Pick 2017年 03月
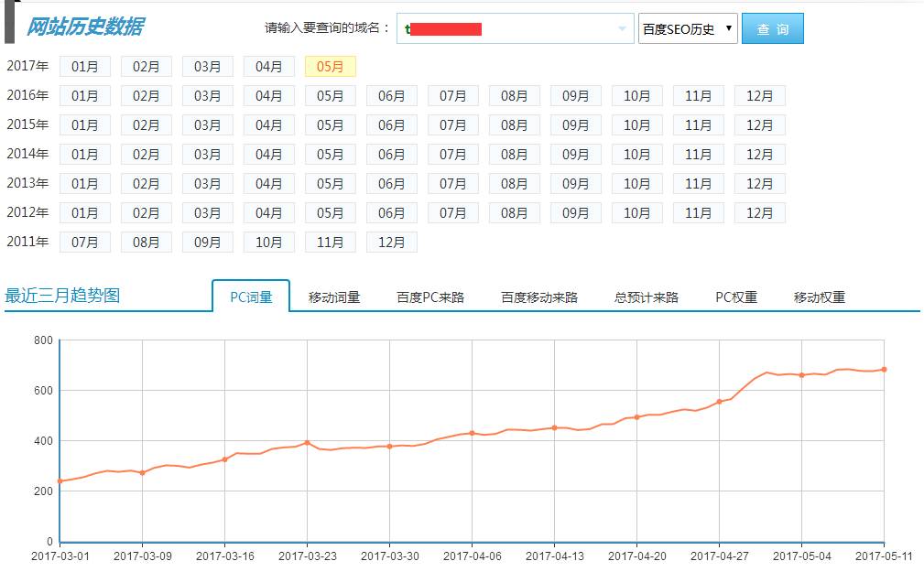The width and height of the screenshot is (924, 572). tap(208, 67)
